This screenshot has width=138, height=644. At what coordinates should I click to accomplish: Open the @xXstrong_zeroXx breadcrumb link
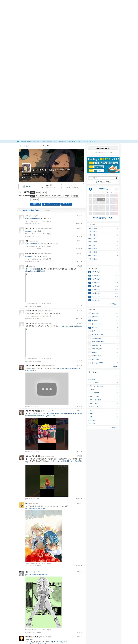coord(32,146)
